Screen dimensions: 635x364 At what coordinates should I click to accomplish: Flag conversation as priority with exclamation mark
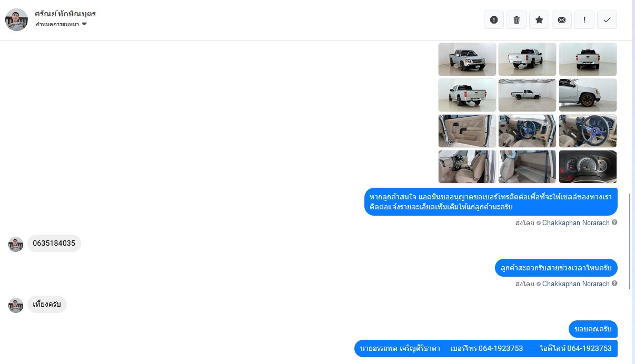coord(584,19)
